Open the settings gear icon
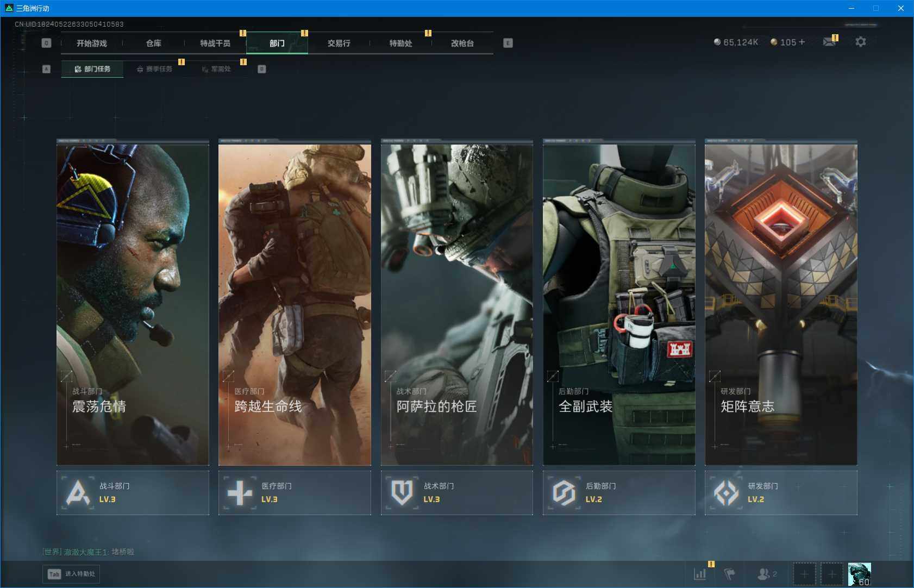 [x=860, y=42]
